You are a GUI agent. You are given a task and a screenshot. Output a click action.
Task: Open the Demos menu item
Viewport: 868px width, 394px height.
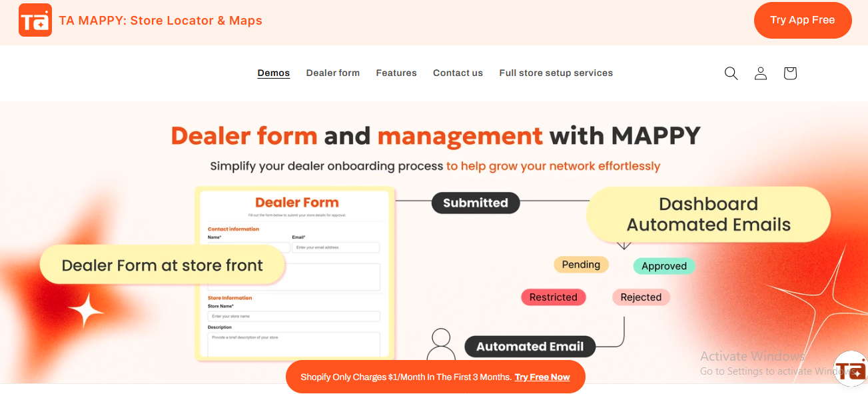[x=274, y=73]
